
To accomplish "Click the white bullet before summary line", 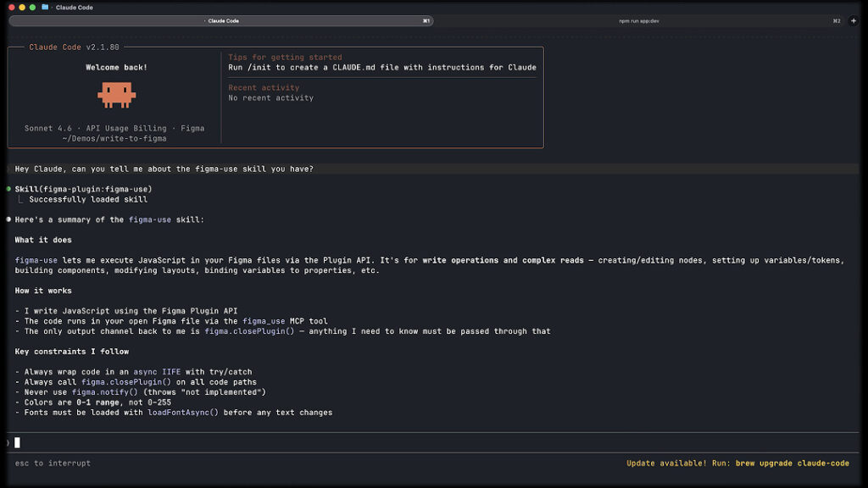I will [8, 219].
